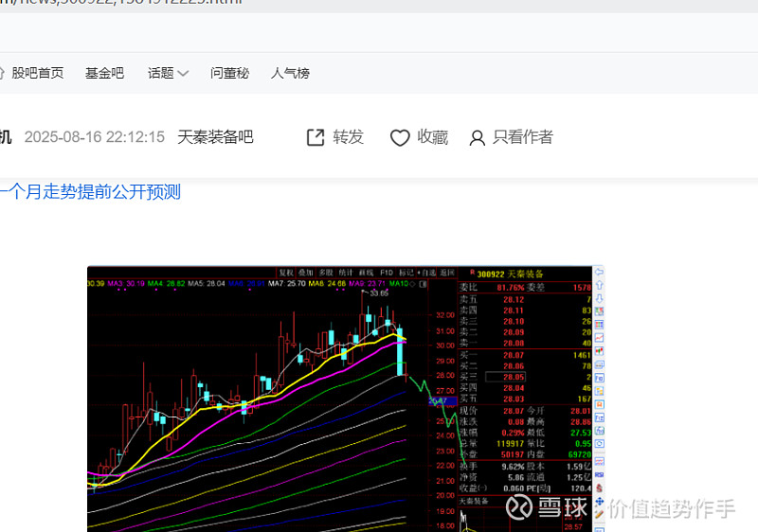Click the 收藏 heart icon

[400, 137]
